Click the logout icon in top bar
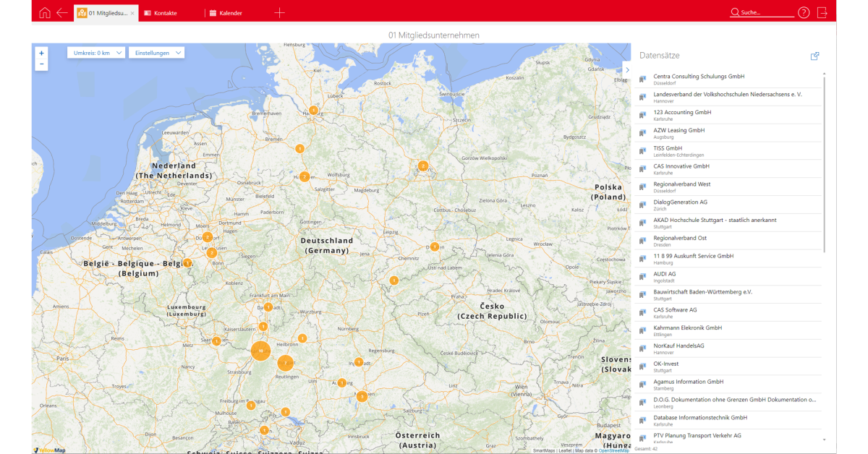This screenshot has width=868, height=454. [x=822, y=12]
